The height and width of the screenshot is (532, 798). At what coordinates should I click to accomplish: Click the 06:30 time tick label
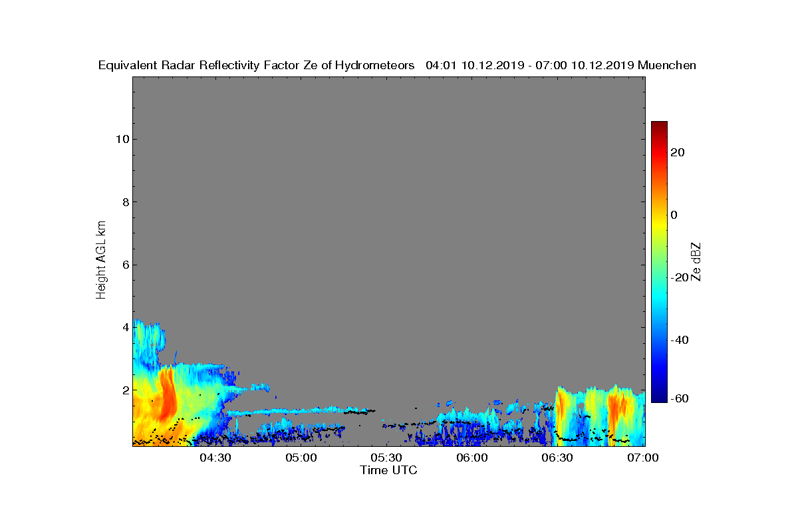click(x=557, y=458)
